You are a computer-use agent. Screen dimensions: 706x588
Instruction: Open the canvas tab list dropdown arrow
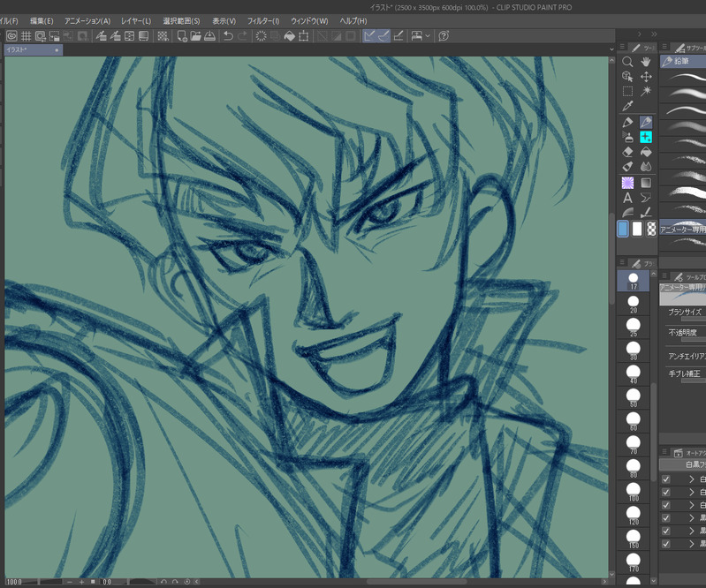(611, 49)
